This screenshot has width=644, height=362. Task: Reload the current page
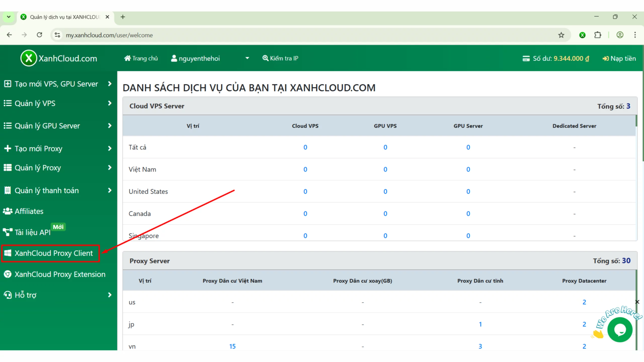click(x=39, y=35)
